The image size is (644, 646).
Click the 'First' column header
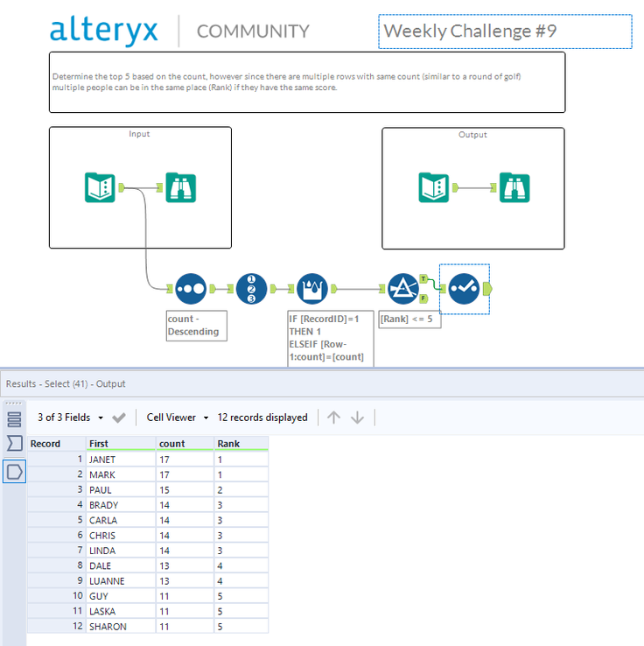pyautogui.click(x=121, y=444)
